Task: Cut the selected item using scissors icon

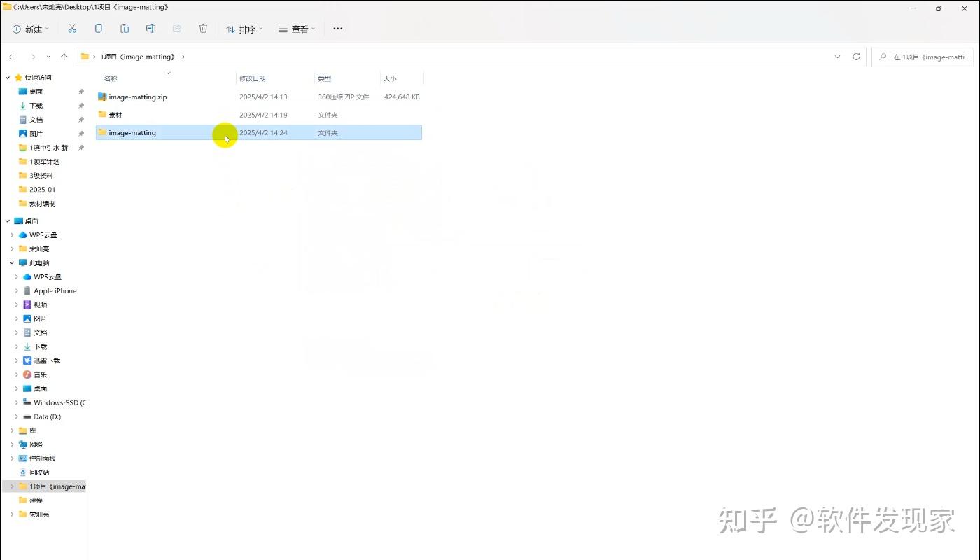Action: pyautogui.click(x=72, y=29)
